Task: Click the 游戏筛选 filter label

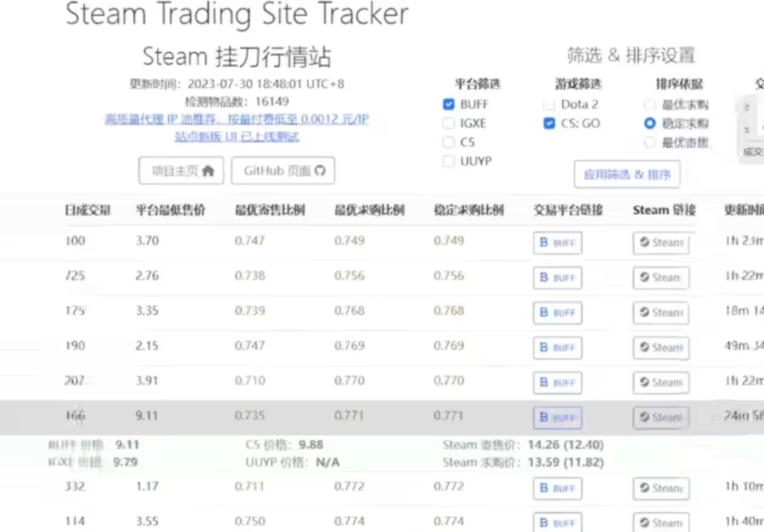Action: [x=578, y=84]
